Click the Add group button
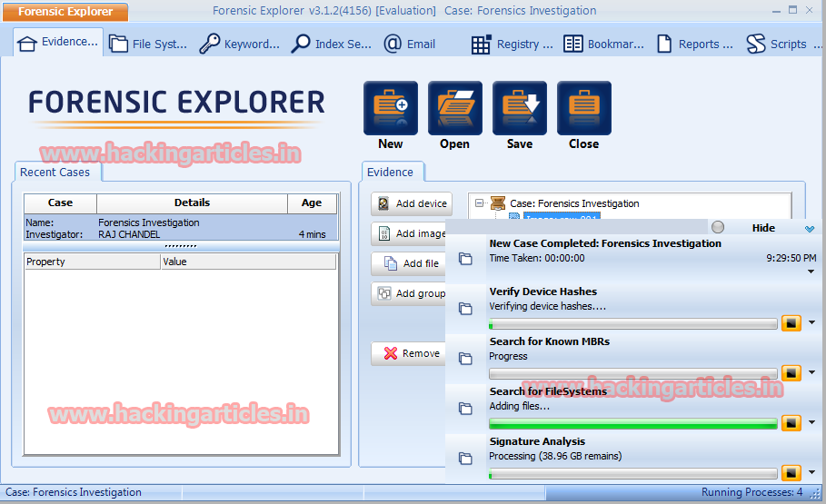The height and width of the screenshot is (504, 826). [x=409, y=294]
